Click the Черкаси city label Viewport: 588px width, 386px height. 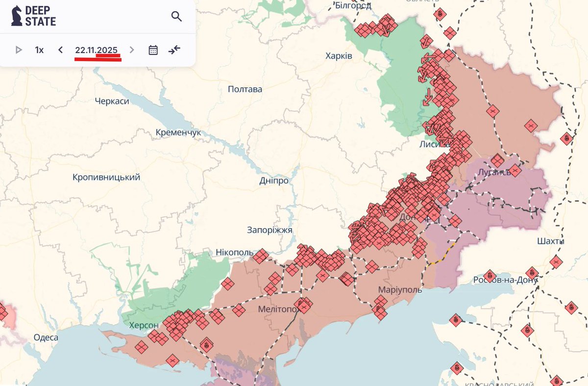(x=112, y=101)
